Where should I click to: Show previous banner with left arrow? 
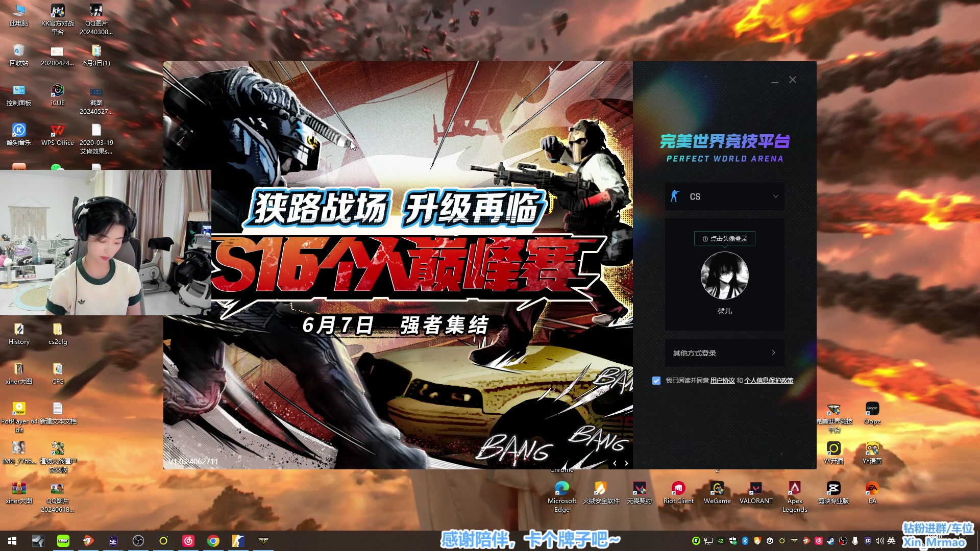click(615, 463)
